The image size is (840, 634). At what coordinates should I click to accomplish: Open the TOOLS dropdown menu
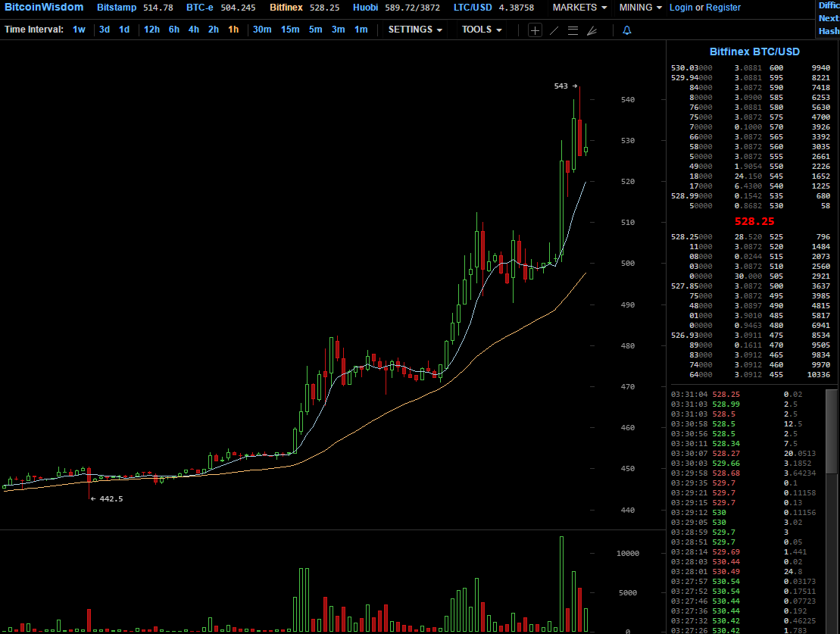482,30
